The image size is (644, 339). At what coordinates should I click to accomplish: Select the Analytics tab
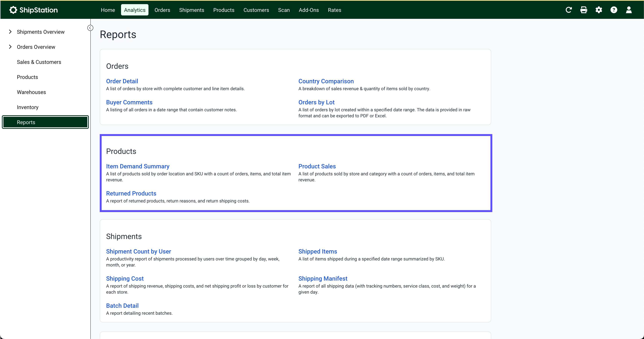(135, 10)
